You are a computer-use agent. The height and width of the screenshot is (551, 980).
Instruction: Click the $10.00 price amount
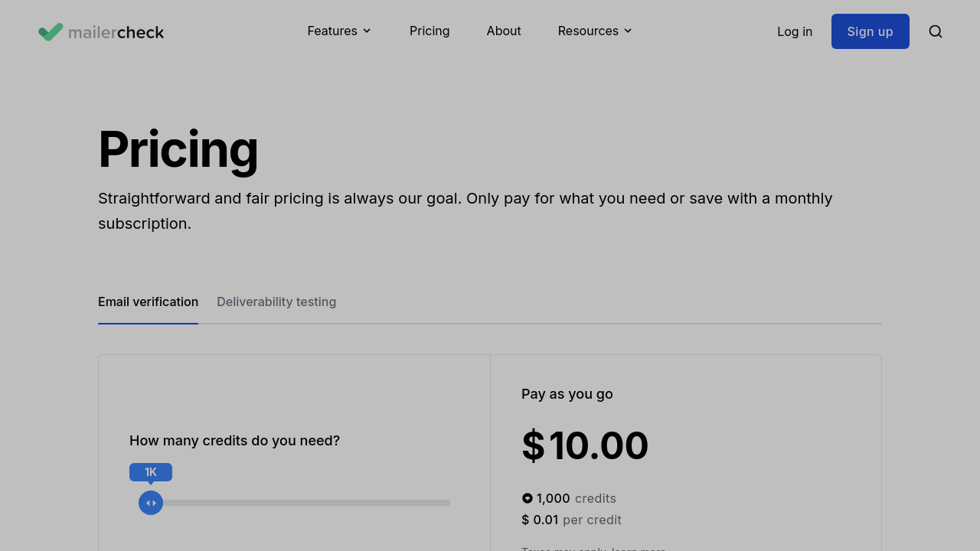585,445
